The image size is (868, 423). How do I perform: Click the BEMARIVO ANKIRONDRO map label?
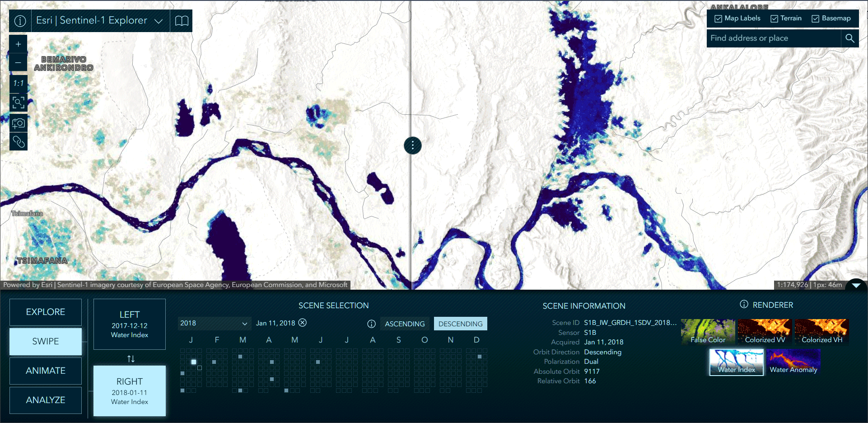(64, 63)
